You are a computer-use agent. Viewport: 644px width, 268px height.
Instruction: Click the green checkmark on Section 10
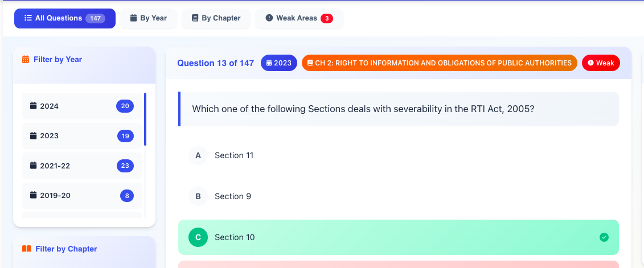(604, 237)
